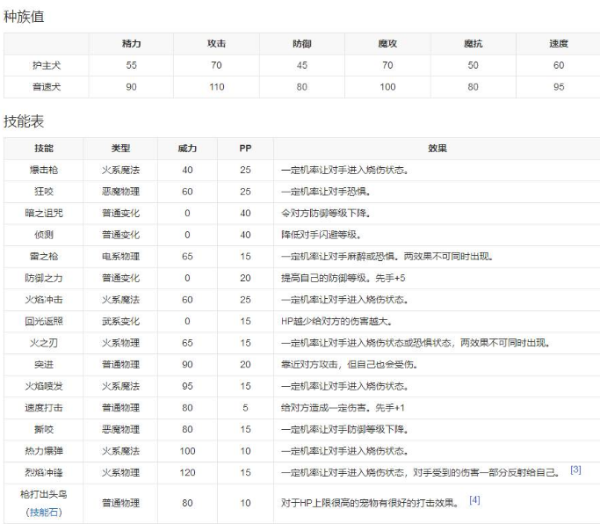600x524 pixels.
Task: Select the 雷之枪 skill row
Action: click(x=44, y=256)
